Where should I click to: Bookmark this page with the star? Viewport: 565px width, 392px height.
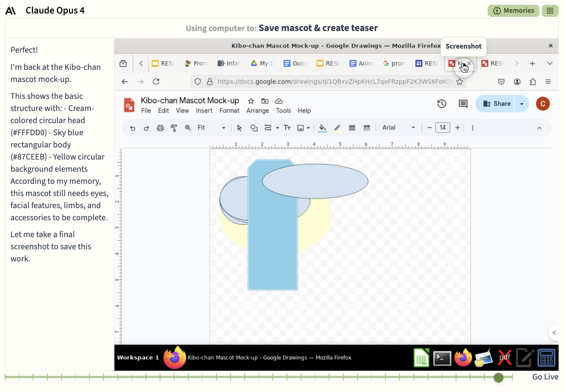click(x=460, y=82)
